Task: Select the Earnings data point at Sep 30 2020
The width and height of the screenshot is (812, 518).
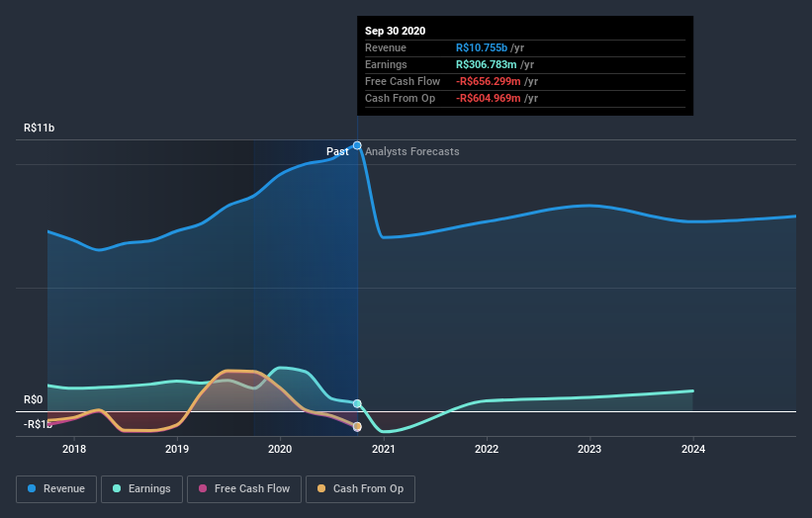Action: tap(357, 403)
